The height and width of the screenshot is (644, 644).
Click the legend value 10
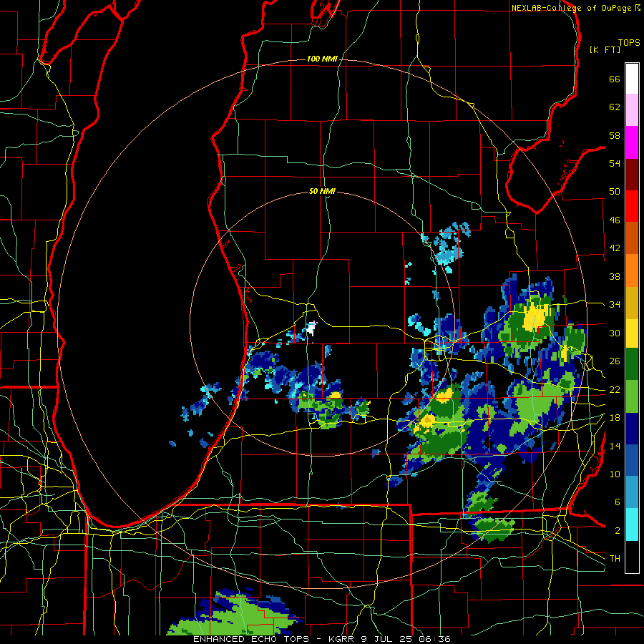615,474
